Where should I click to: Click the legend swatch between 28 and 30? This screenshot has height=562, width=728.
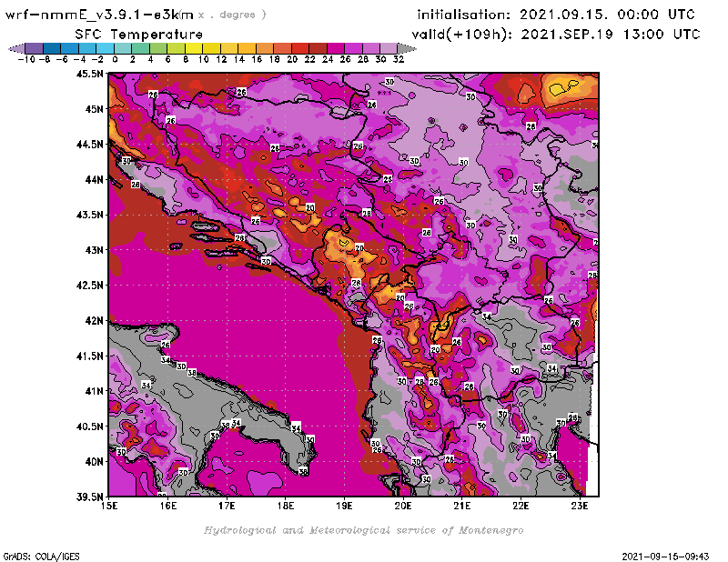[370, 48]
